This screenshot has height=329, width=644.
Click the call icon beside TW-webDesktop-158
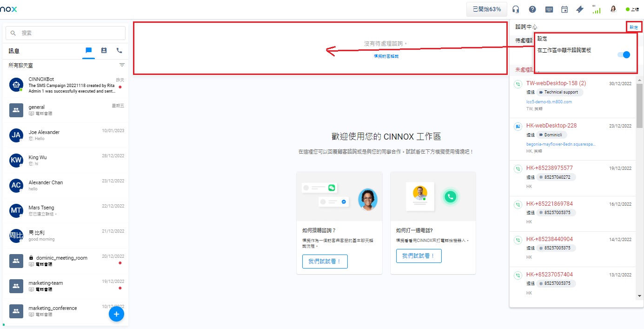pyautogui.click(x=518, y=84)
